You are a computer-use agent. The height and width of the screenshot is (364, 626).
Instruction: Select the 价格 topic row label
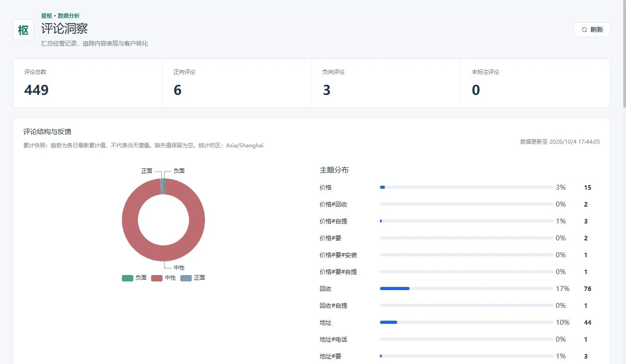(326, 187)
